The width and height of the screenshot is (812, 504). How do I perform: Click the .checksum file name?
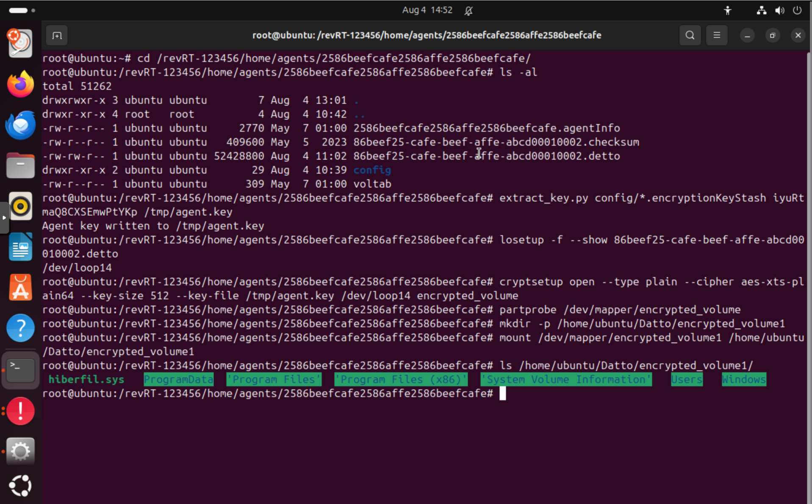496,142
